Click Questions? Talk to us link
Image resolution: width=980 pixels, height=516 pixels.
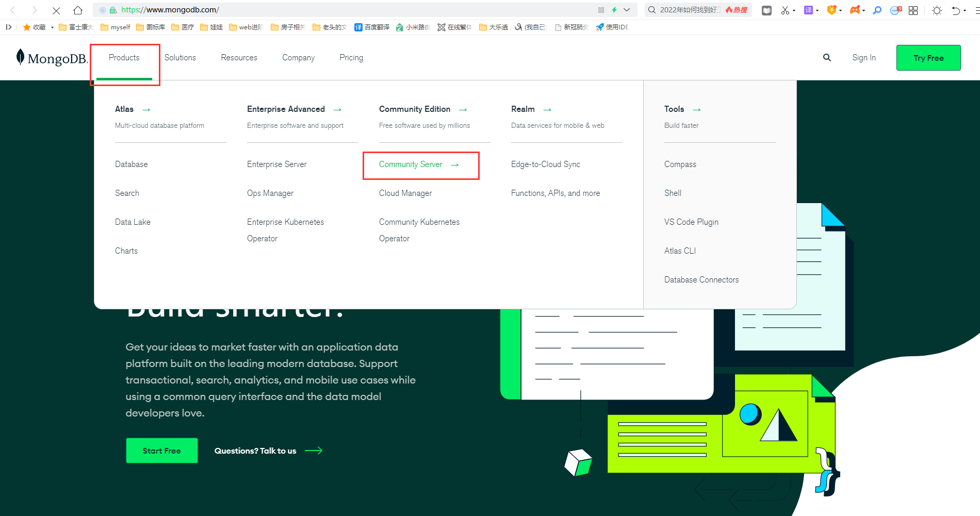(268, 451)
